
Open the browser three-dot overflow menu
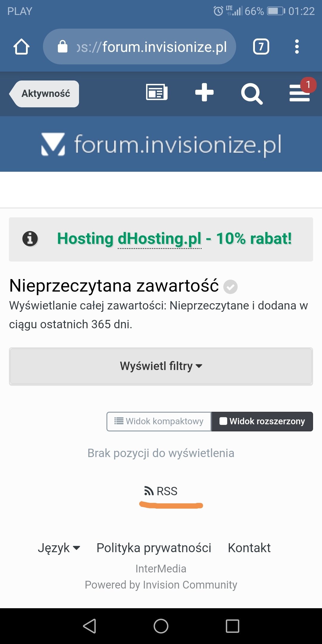[x=297, y=47]
